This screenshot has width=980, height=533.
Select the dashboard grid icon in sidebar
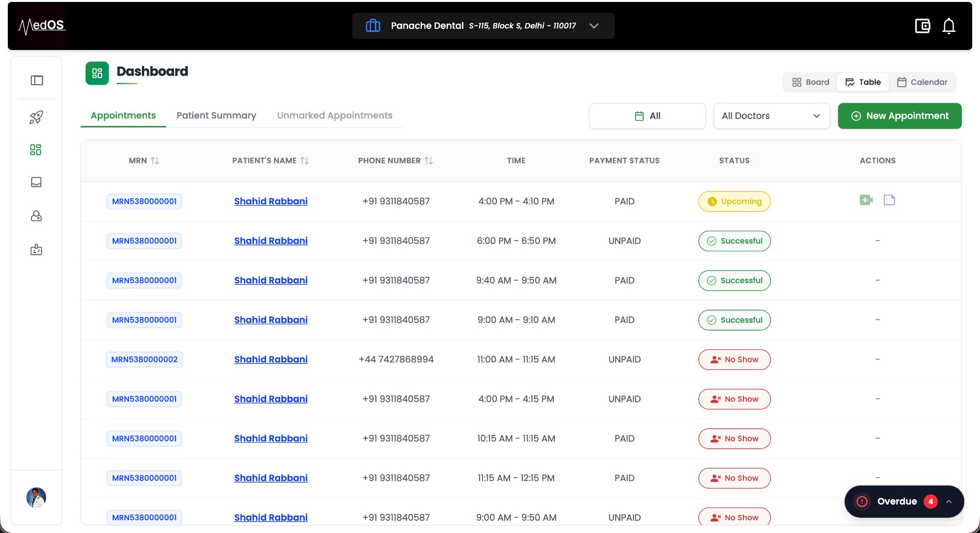click(36, 149)
